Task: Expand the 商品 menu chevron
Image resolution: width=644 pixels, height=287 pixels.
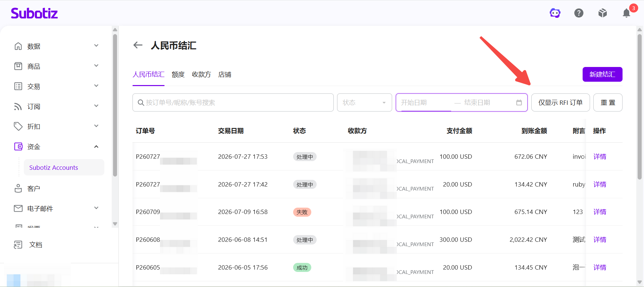Action: [x=96, y=66]
